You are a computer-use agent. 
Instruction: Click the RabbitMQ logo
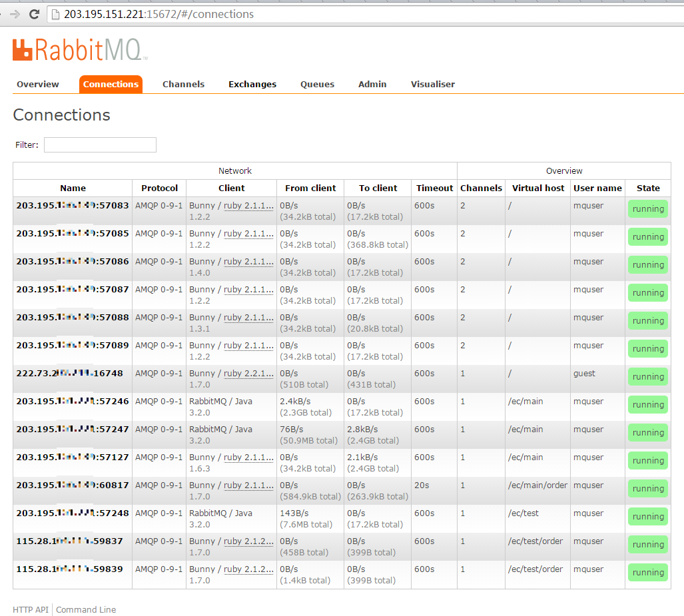(80, 50)
